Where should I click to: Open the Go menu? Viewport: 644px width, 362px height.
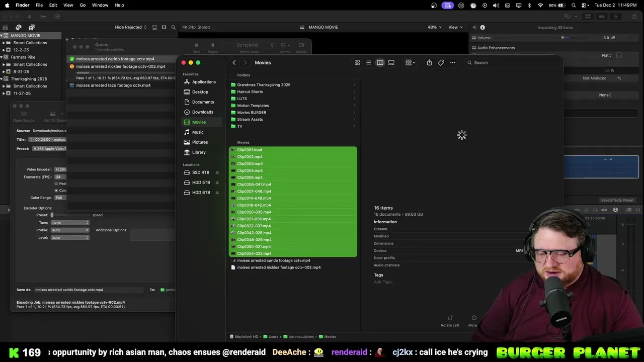click(83, 5)
